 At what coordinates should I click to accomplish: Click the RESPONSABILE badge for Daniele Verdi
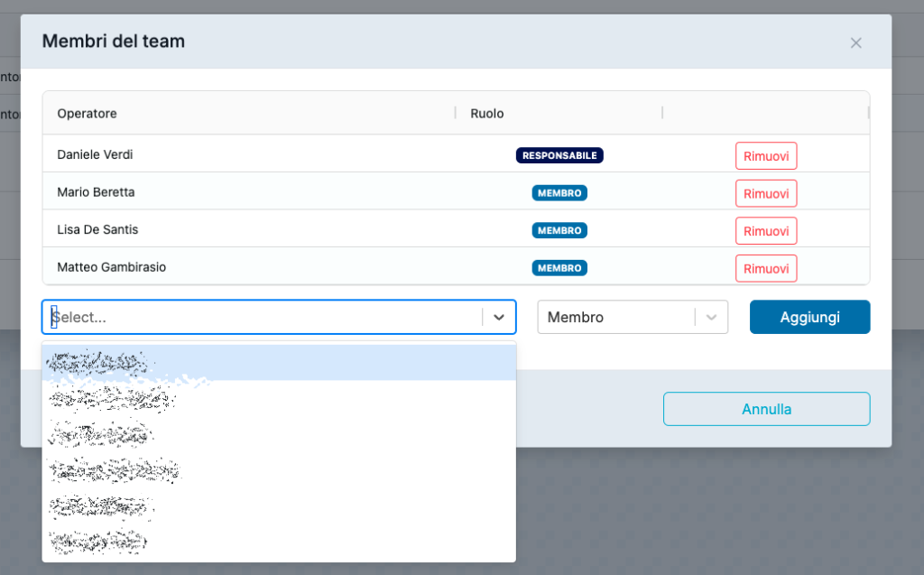[x=559, y=155]
